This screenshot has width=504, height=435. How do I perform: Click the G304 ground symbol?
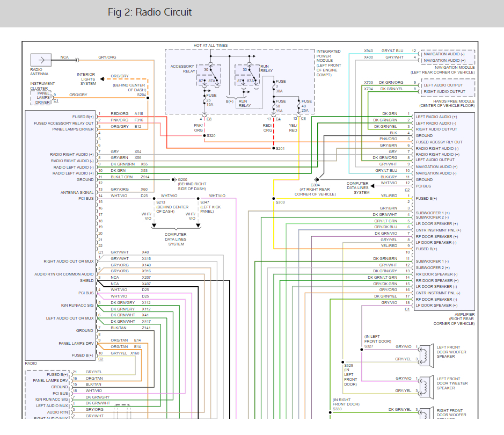pyautogui.click(x=316, y=180)
